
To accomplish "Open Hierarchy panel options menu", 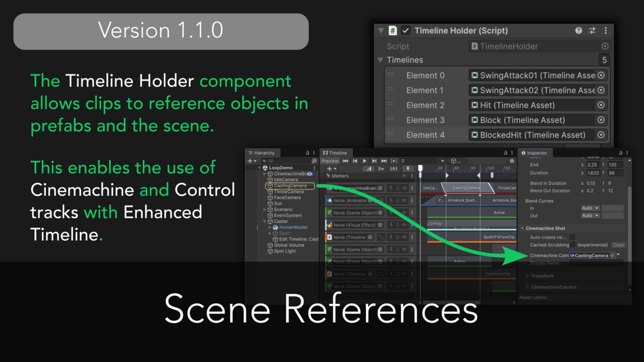I will [314, 153].
